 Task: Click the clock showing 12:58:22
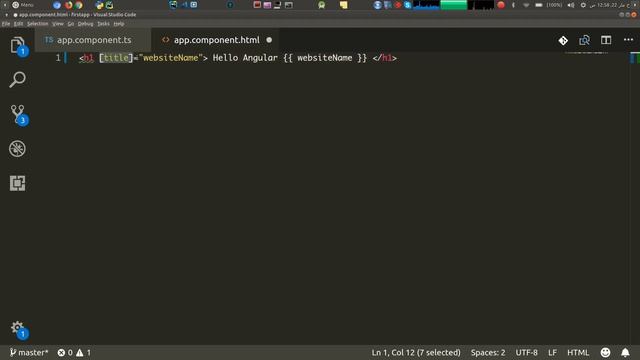[x=610, y=5]
